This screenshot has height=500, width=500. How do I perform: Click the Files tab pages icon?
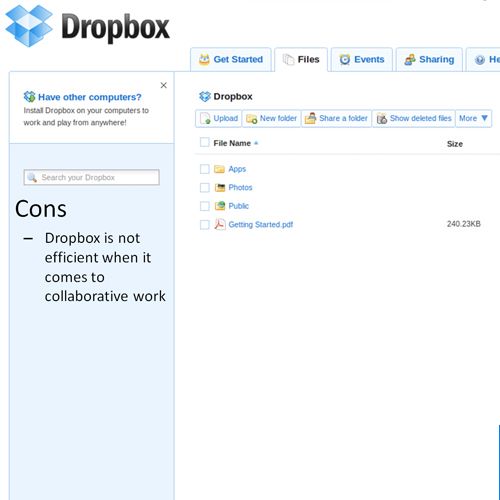288,60
